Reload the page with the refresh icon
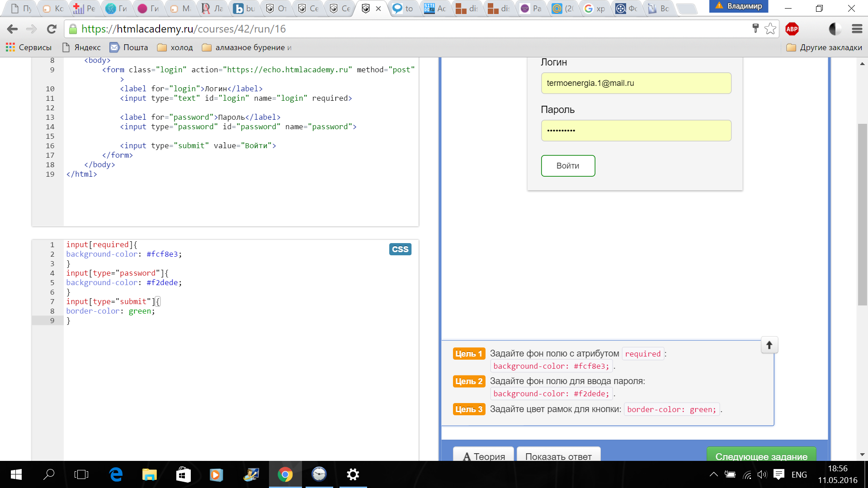This screenshot has width=868, height=488. (x=52, y=29)
